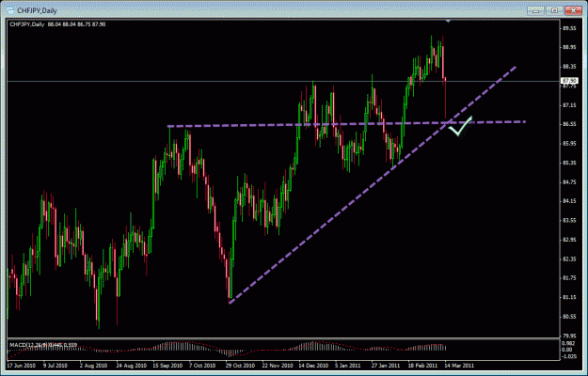The width and height of the screenshot is (588, 376).
Task: Click the CHFJPY,Daily title bar text
Action: [x=37, y=11]
